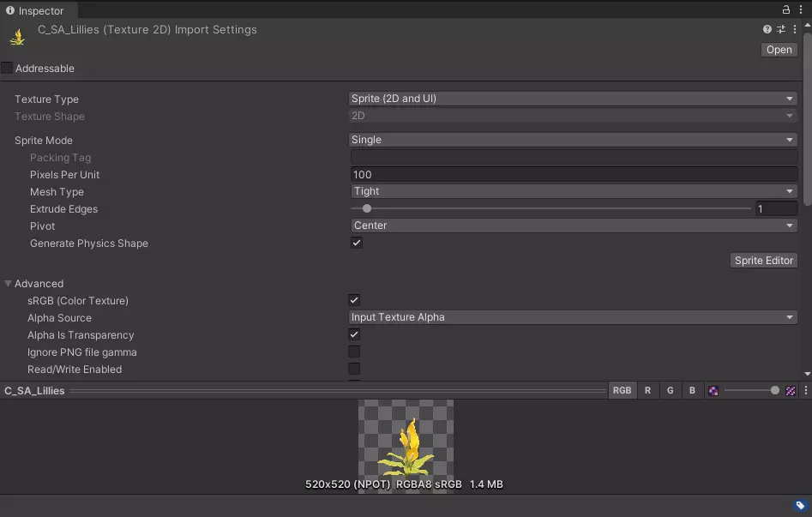Enable the Read/Write Enabled checkbox
The image size is (812, 517).
(354, 369)
